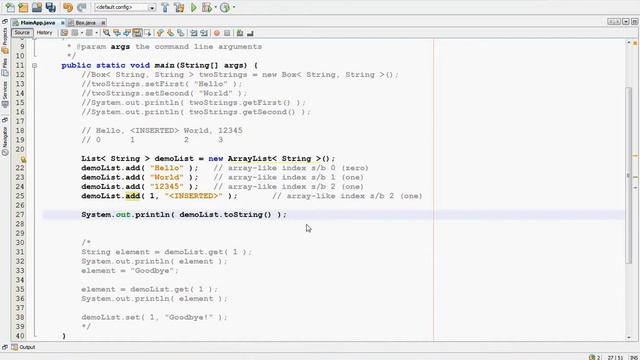Screen dimensions: 640x360
Task: Click the red Start Macro Recording icon
Action: 217,33
